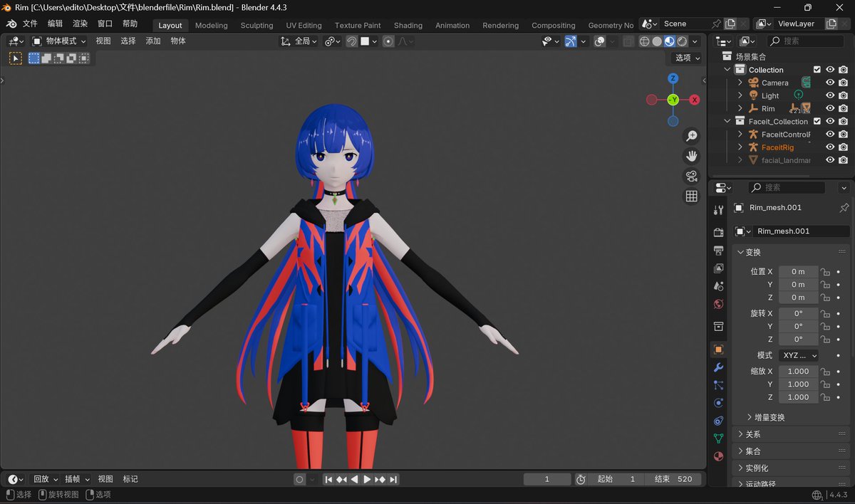The image size is (855, 504).
Task: Open the orange Object properties tab
Action: click(x=718, y=350)
